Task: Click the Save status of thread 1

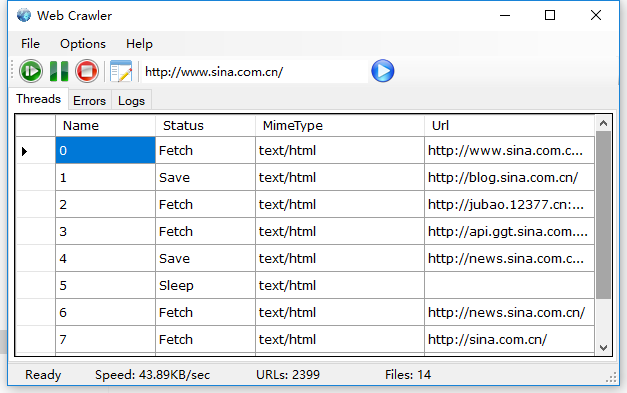Action: 205,177
